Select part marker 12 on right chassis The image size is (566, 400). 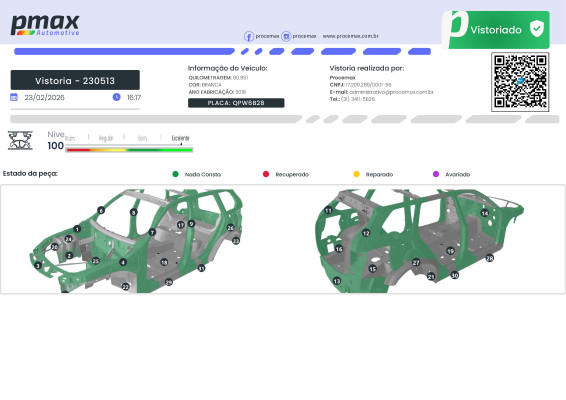click(x=366, y=233)
